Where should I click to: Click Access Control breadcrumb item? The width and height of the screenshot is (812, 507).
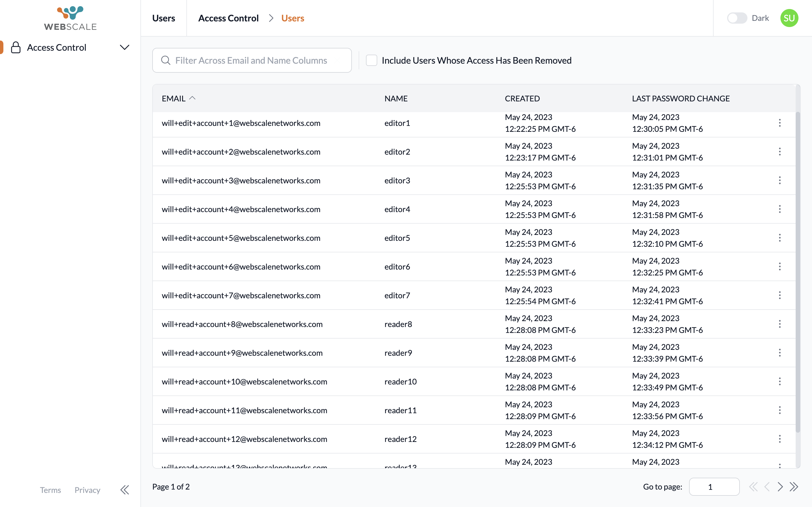click(x=228, y=18)
